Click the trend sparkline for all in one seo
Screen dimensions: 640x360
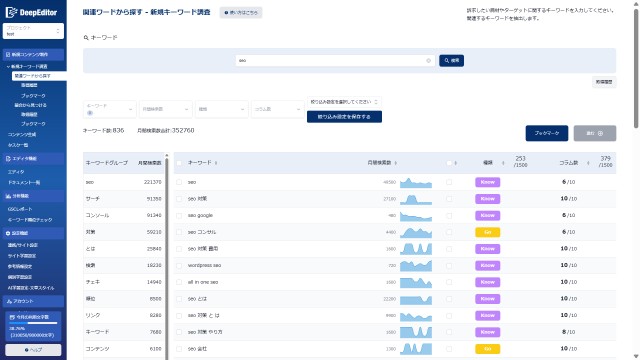(416, 282)
